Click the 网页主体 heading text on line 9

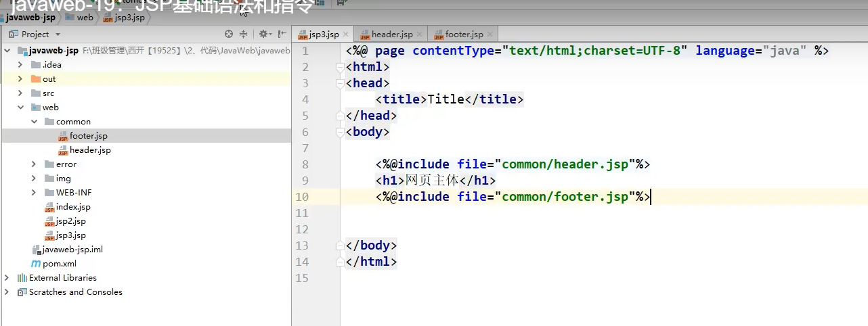coord(432,181)
